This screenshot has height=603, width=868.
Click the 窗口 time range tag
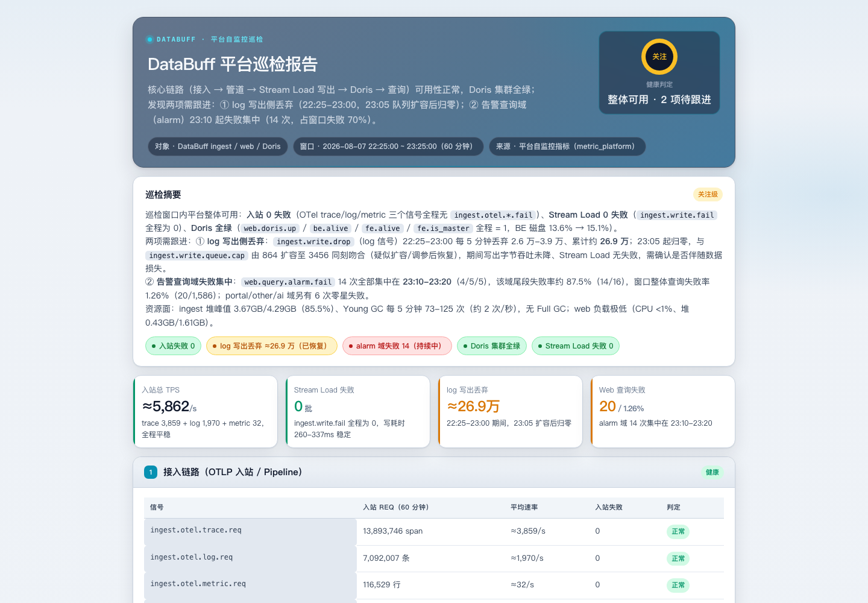pos(388,147)
